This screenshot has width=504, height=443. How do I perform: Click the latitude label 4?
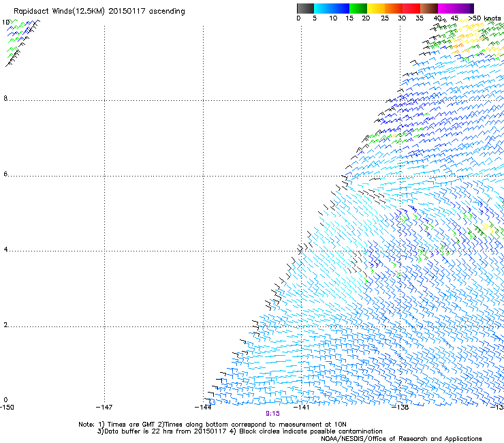tap(5, 249)
